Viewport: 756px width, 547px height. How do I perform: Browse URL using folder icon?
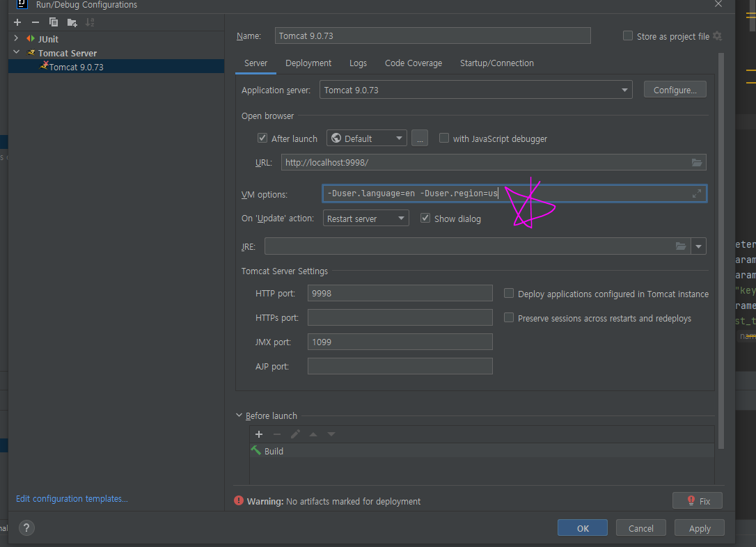pos(697,162)
